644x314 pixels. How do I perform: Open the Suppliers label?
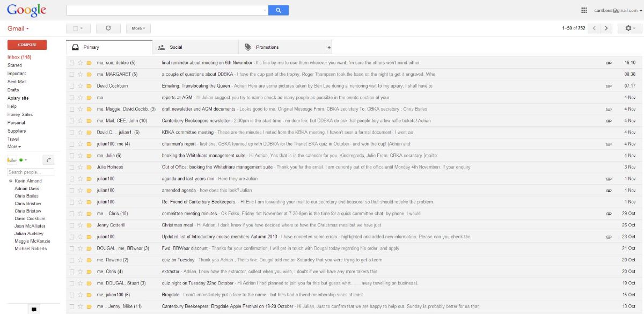click(17, 131)
